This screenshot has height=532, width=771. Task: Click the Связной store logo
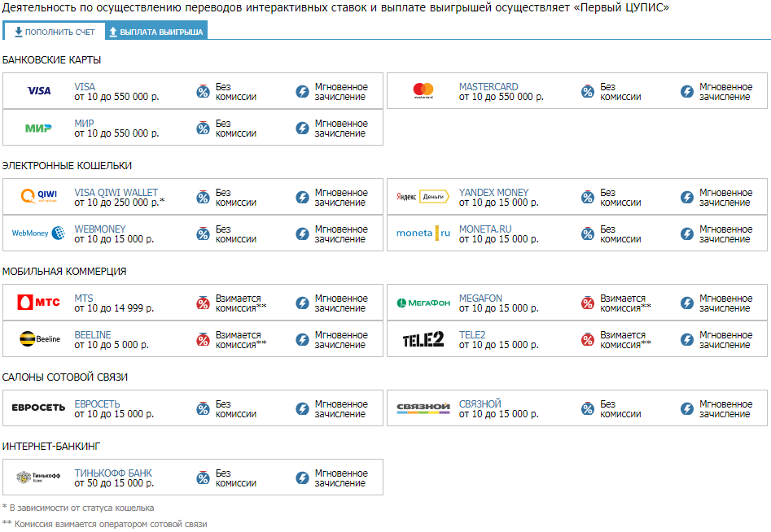click(423, 408)
